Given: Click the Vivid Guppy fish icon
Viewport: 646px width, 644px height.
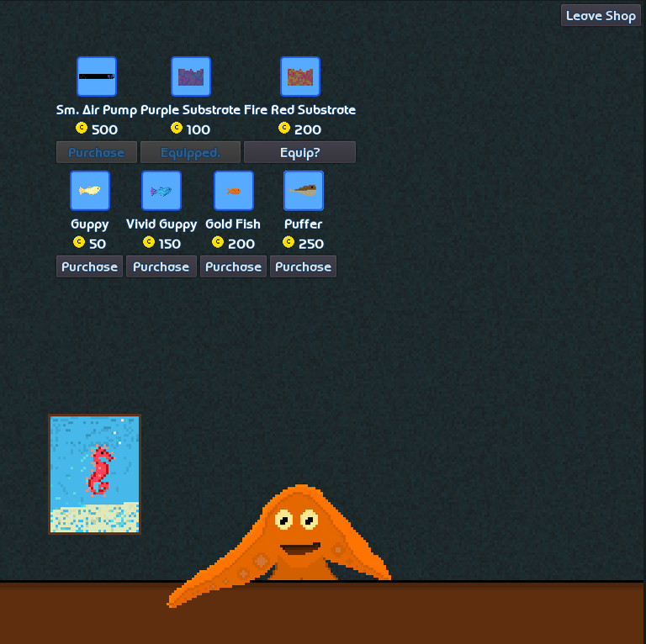Looking at the screenshot, I should click(x=161, y=191).
